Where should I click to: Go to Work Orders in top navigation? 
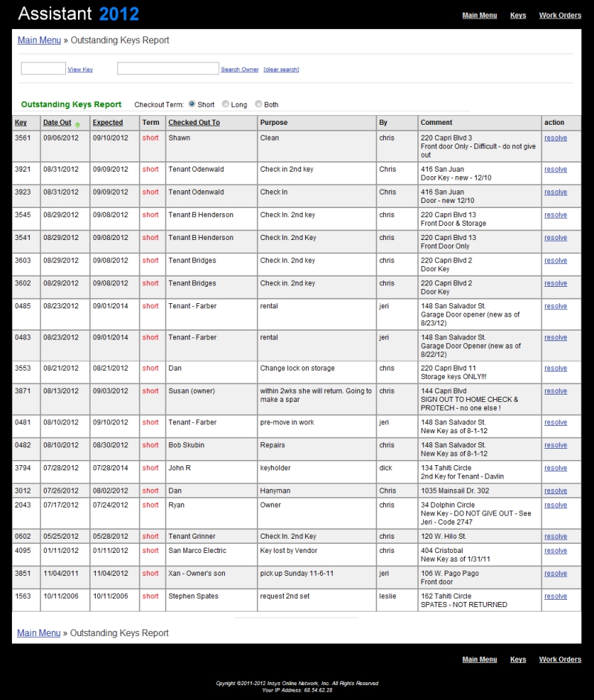pos(560,15)
